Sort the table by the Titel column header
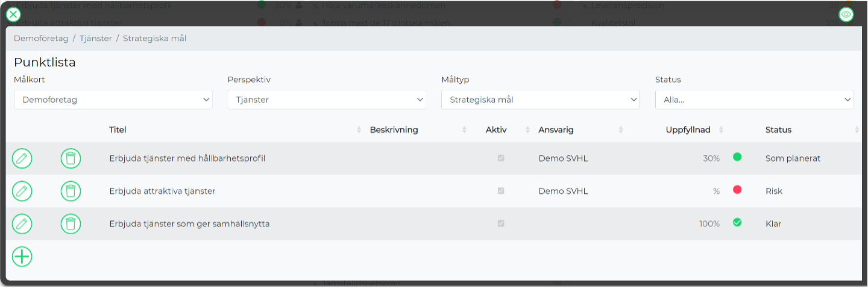 pos(118,130)
